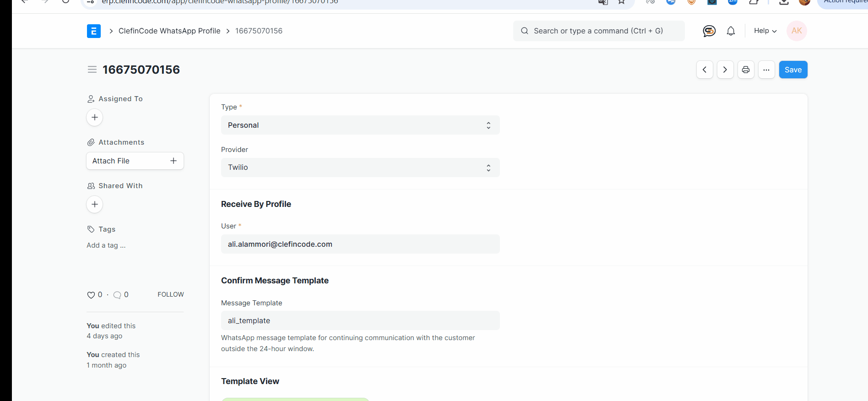868x401 pixels.
Task: Click the Save button
Action: pos(793,70)
